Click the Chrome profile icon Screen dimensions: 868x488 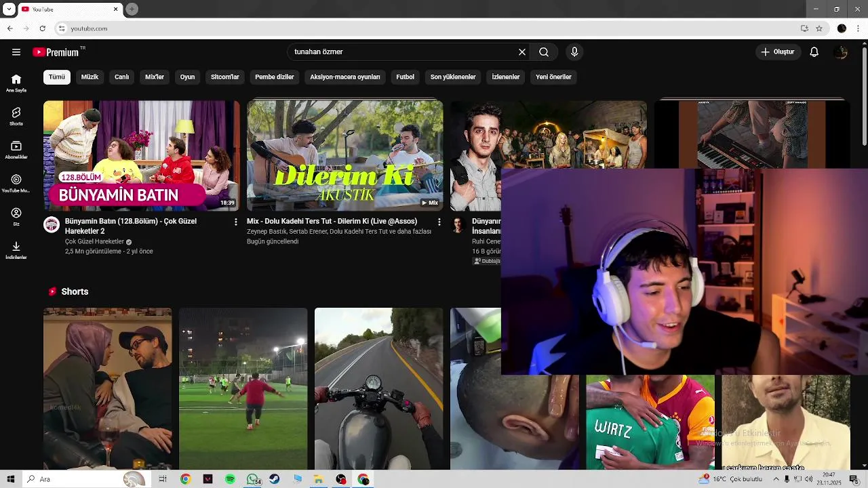pyautogui.click(x=842, y=28)
